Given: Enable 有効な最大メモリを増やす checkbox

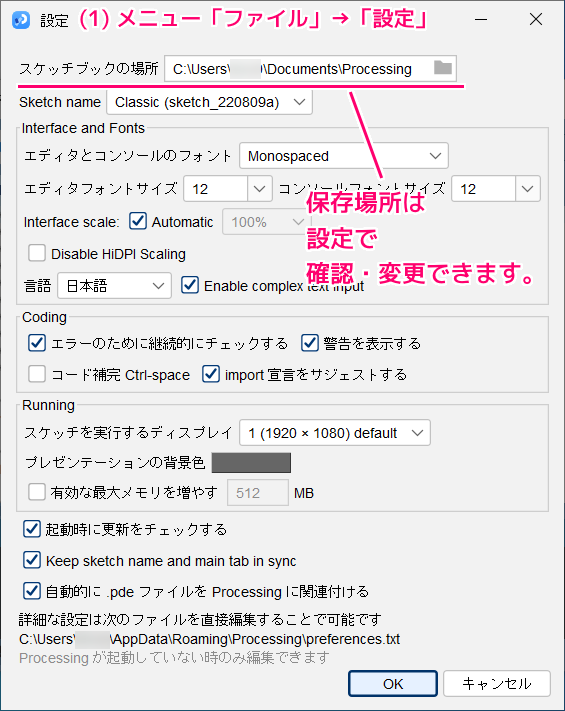Looking at the screenshot, I should [x=37, y=492].
